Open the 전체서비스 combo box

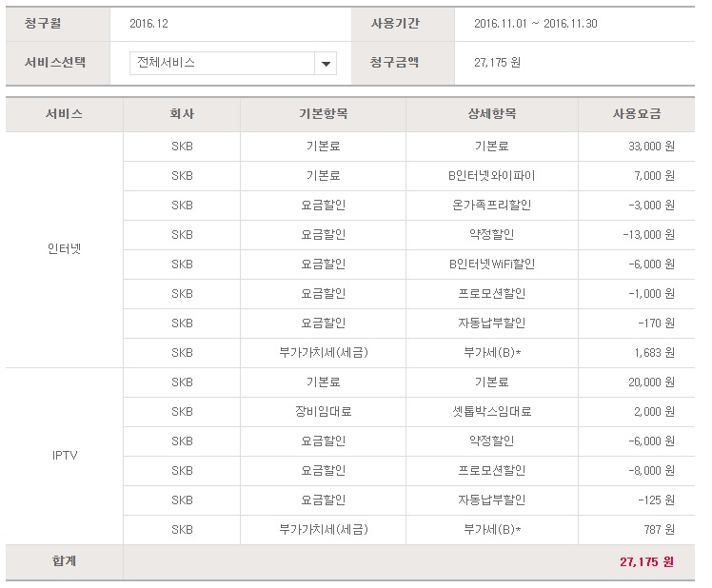click(x=222, y=64)
